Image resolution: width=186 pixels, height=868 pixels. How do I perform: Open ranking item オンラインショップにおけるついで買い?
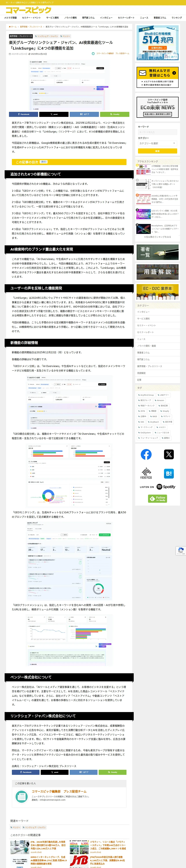pos(157,184)
